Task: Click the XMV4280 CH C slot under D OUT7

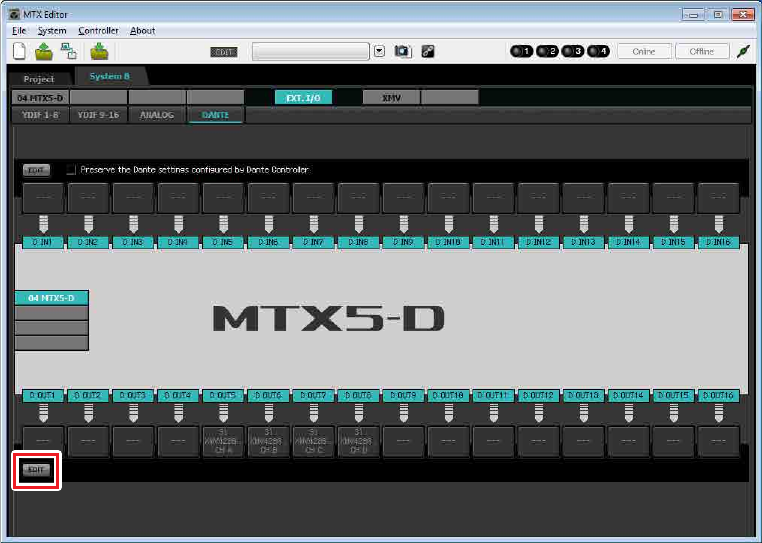Action: 313,441
